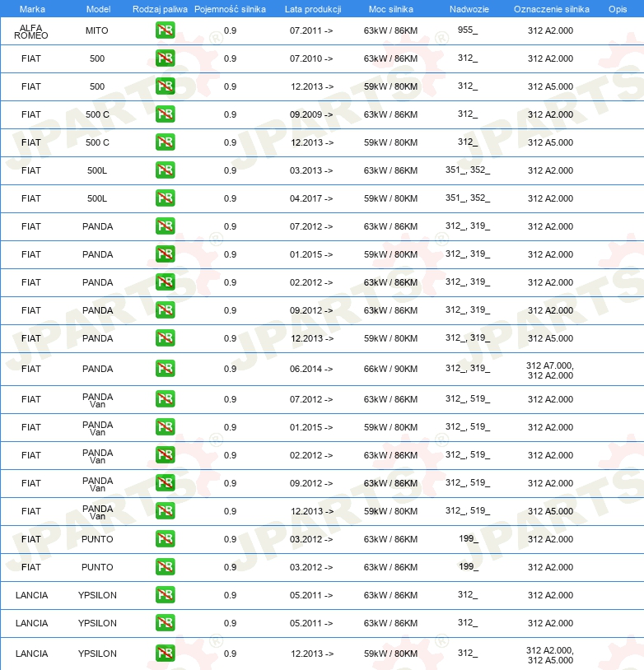Select the MITO model cell
This screenshot has height=670, width=644.
(x=97, y=30)
